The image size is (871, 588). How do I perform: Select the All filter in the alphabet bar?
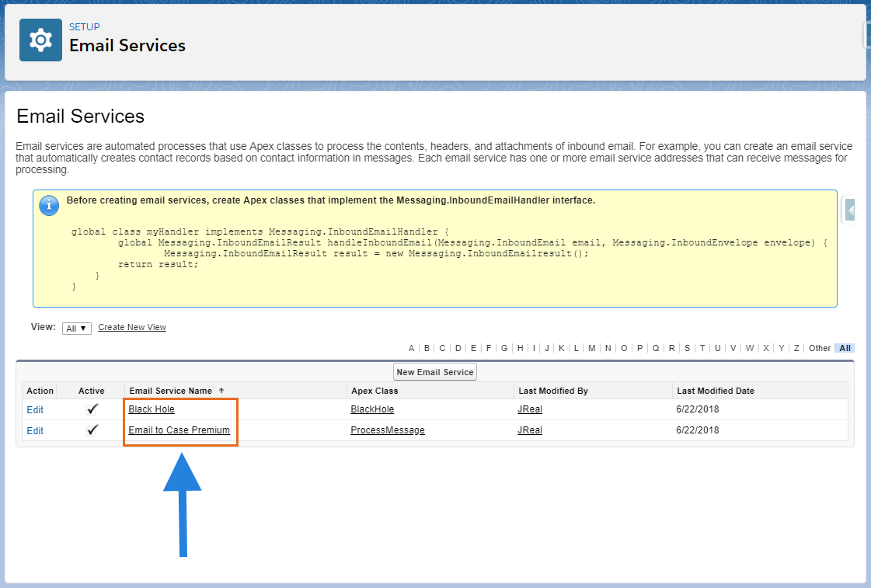click(845, 348)
